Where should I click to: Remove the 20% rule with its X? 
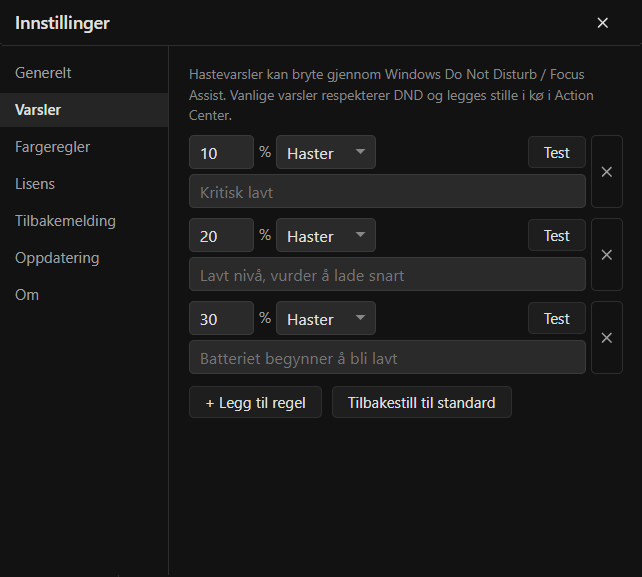pyautogui.click(x=607, y=255)
